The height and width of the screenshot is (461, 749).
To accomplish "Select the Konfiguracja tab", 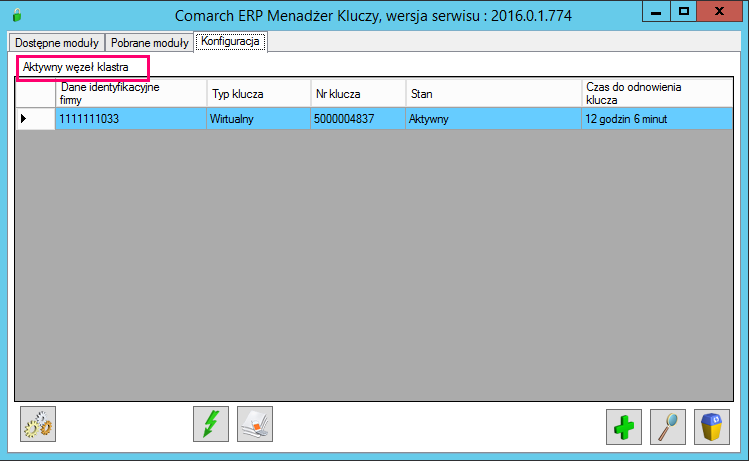I will tap(230, 42).
